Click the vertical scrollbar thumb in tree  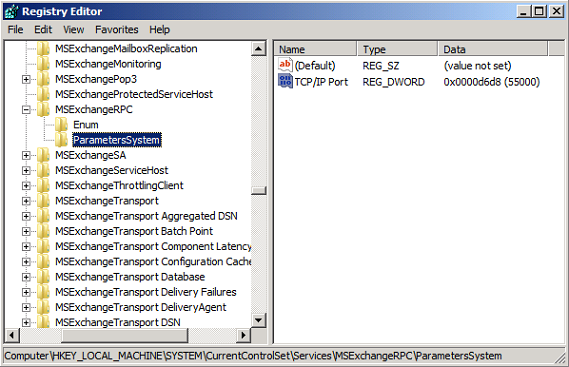(x=258, y=190)
